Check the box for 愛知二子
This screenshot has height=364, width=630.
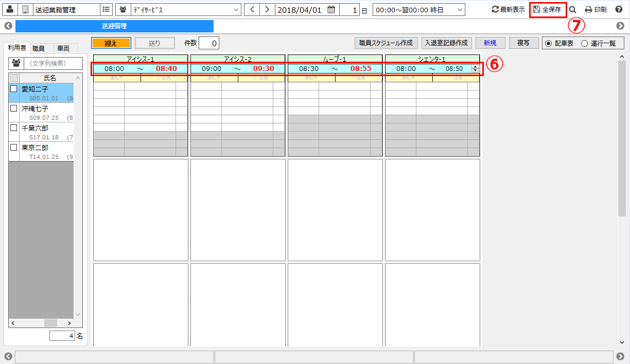(x=14, y=89)
